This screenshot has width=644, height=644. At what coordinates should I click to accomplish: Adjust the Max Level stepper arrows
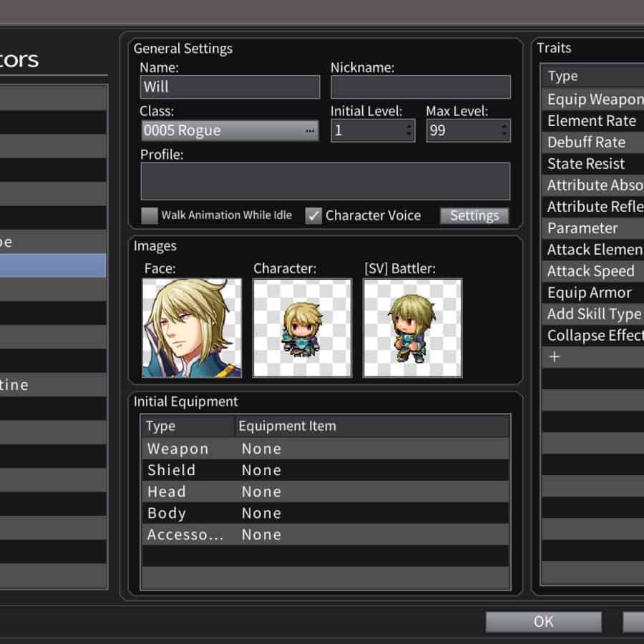point(504,131)
